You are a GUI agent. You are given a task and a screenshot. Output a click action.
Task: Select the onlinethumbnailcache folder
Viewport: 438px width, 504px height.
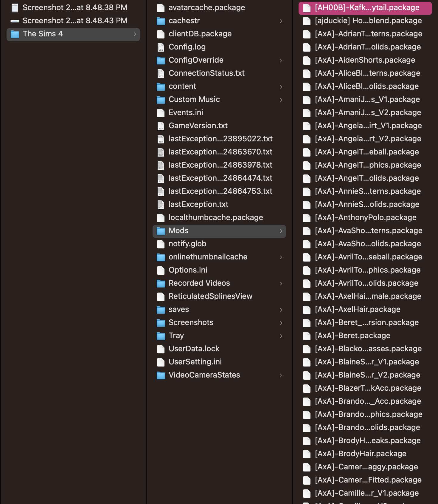pos(208,257)
